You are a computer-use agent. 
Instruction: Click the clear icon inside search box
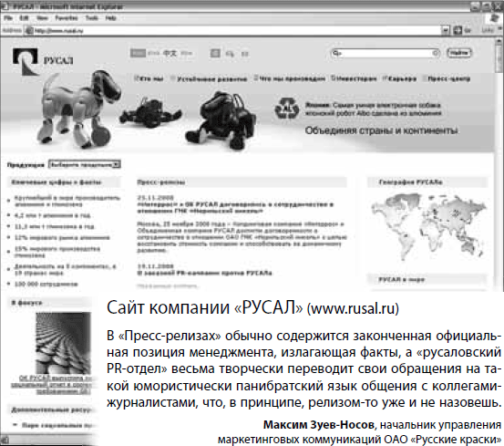point(436,53)
